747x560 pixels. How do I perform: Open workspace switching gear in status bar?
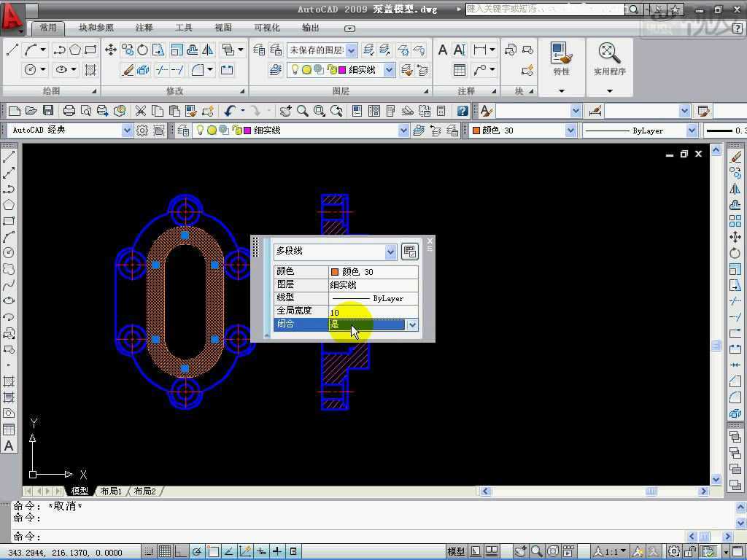point(673,551)
